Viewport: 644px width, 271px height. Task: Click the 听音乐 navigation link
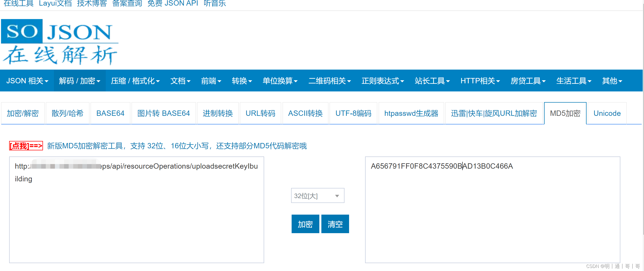(215, 3)
